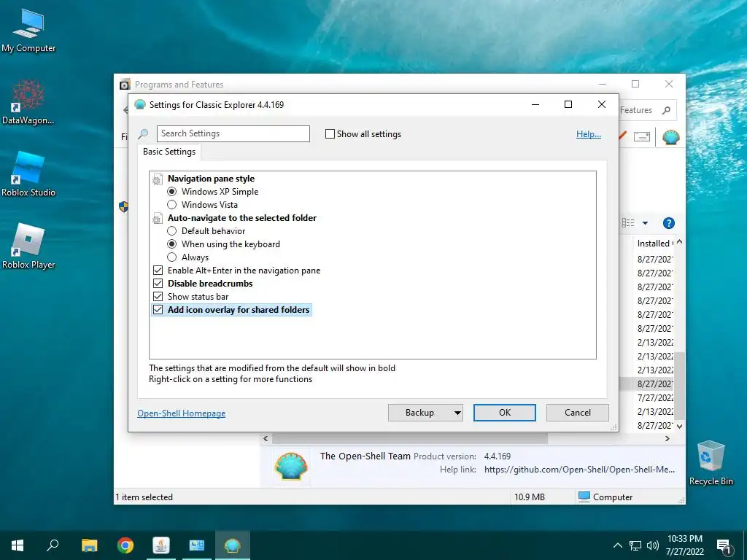Click the GitHub Open-Shell help link text
This screenshot has width=747, height=560.
click(579, 470)
